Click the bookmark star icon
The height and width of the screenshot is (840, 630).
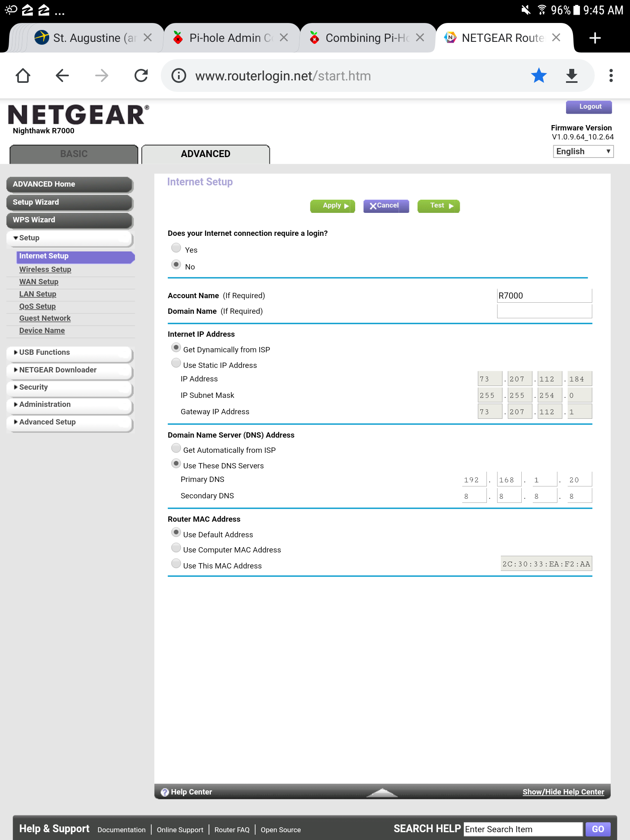tap(539, 76)
